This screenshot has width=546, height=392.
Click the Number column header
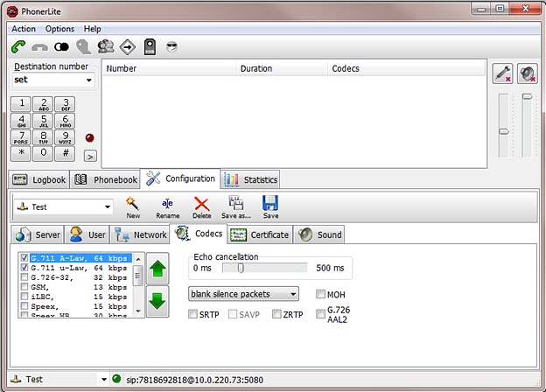169,68
